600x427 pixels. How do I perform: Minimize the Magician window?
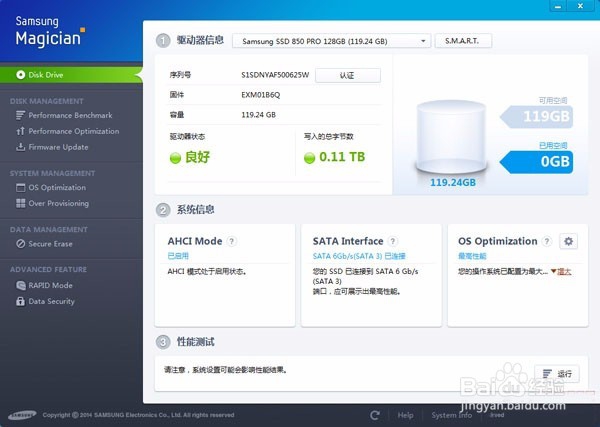pyautogui.click(x=558, y=6)
